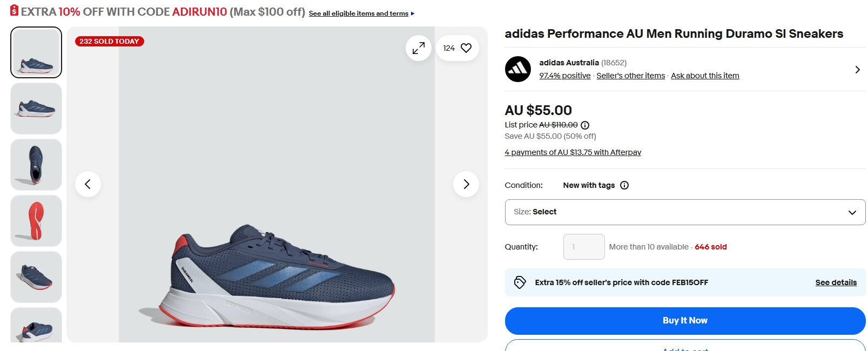
Task: Click the Quantity input field
Action: [583, 247]
